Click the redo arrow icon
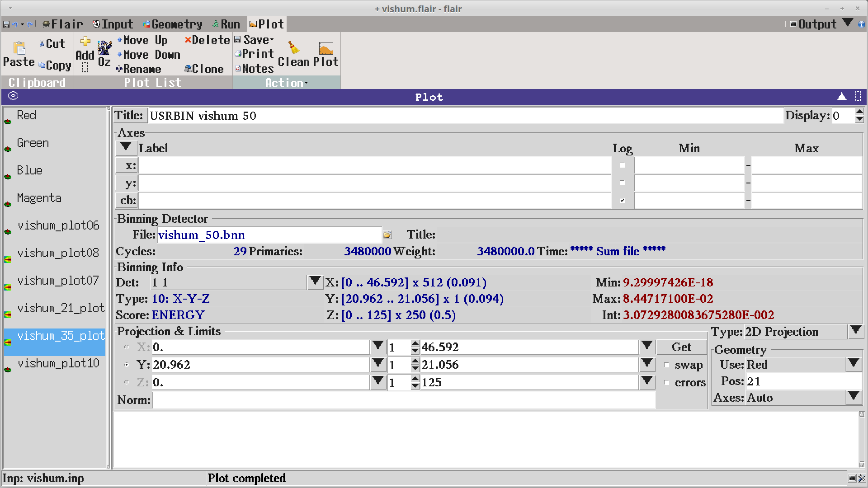868x488 pixels. (30, 24)
